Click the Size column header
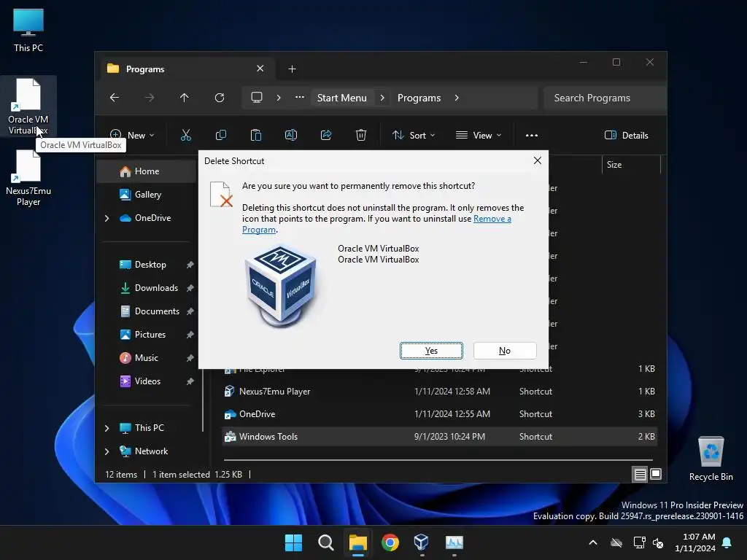The width and height of the screenshot is (747, 560). coord(631,165)
